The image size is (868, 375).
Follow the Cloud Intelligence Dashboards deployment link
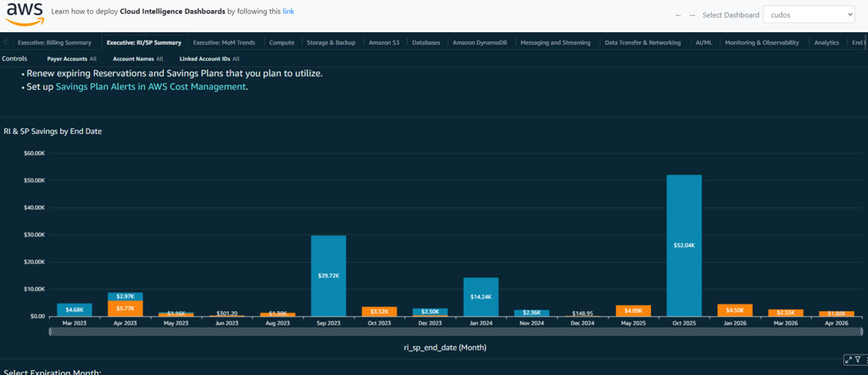pyautogui.click(x=289, y=13)
